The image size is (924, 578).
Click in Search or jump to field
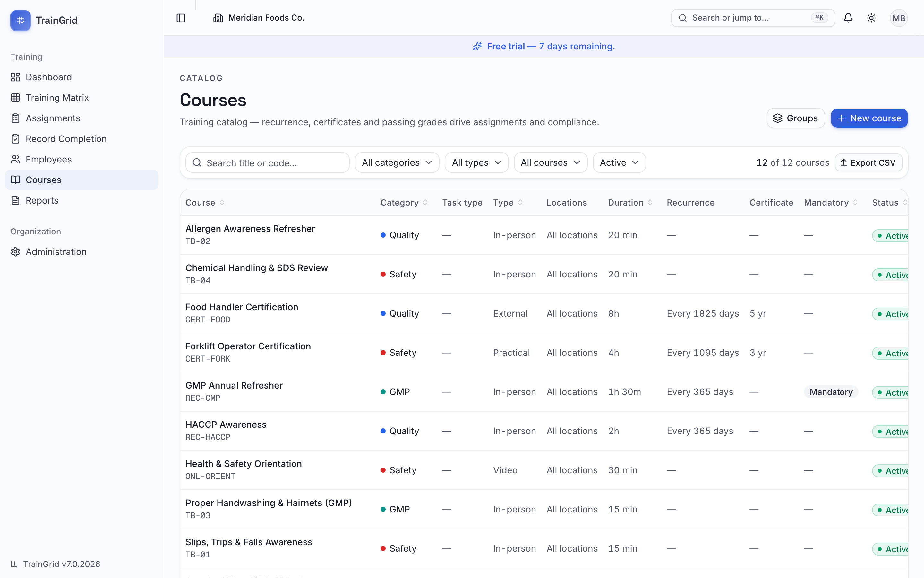click(x=753, y=18)
